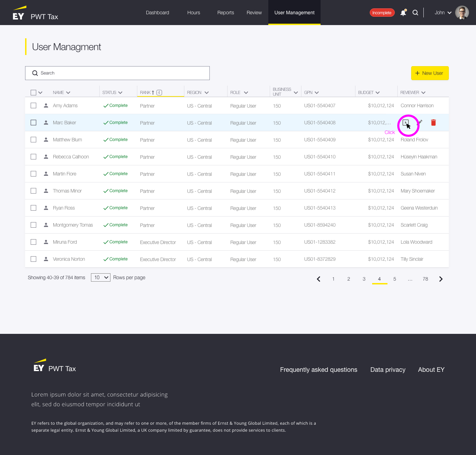This screenshot has height=455, width=476.
Task: Open the STATUS column filter dropdown
Action: pos(121,92)
